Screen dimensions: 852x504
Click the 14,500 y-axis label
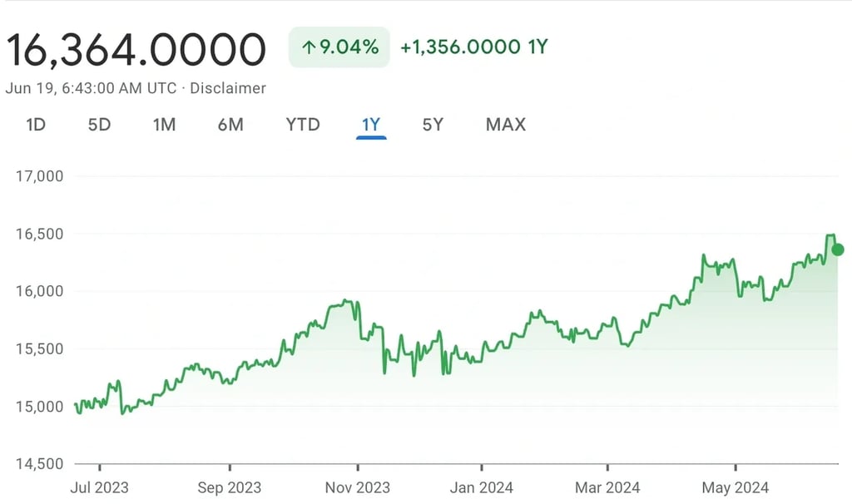39,463
